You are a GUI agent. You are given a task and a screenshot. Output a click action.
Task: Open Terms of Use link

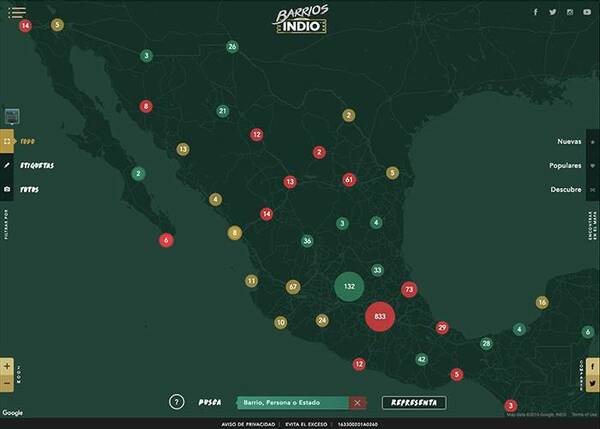[x=584, y=414]
